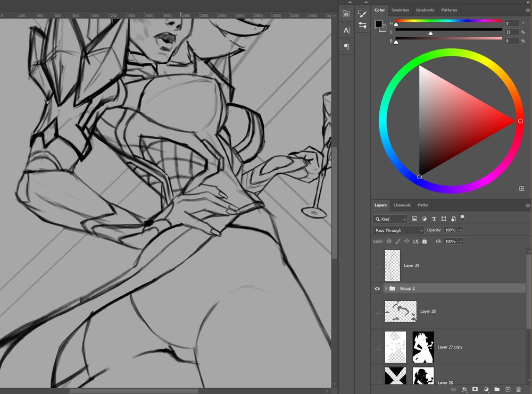
Task: Click add color to swatches icon
Action: (522, 189)
